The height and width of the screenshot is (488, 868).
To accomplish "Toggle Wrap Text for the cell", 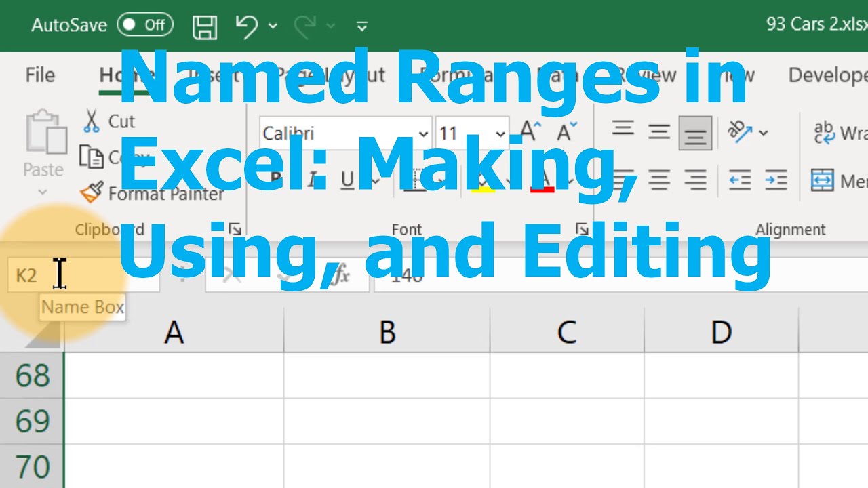I will point(840,133).
